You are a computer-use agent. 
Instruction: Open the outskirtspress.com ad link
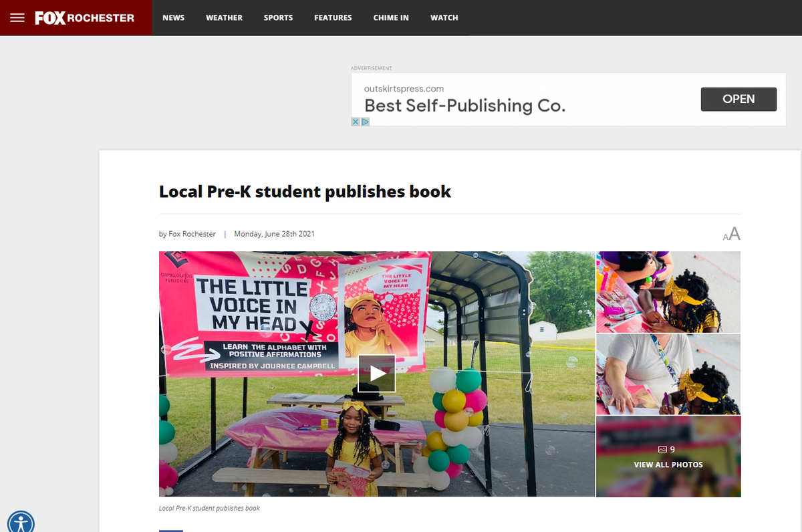tap(404, 89)
